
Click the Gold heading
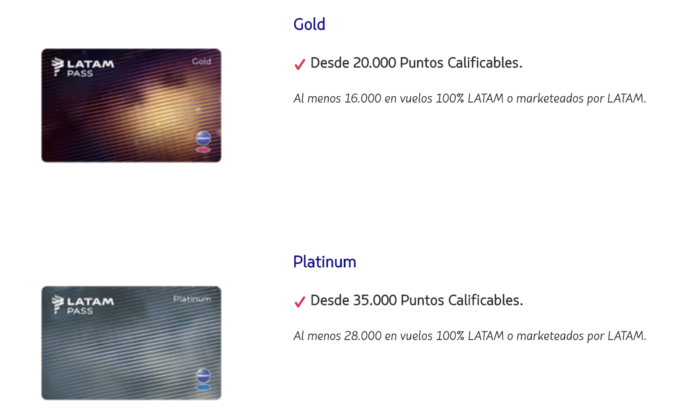tap(309, 24)
